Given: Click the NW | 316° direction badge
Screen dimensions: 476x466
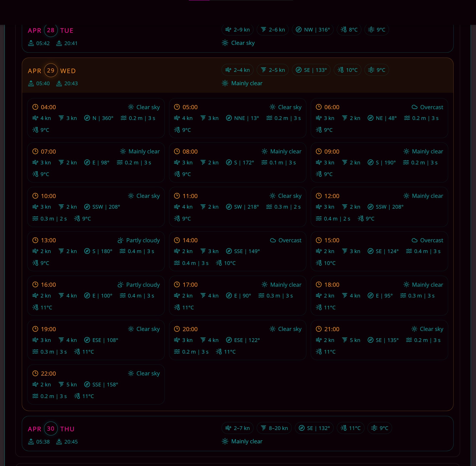Looking at the screenshot, I should [x=312, y=30].
